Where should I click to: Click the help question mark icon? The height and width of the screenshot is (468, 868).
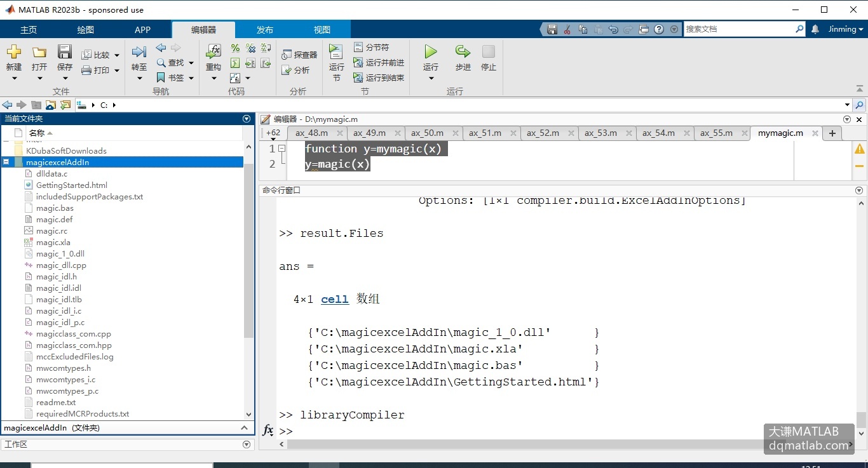pyautogui.click(x=659, y=29)
